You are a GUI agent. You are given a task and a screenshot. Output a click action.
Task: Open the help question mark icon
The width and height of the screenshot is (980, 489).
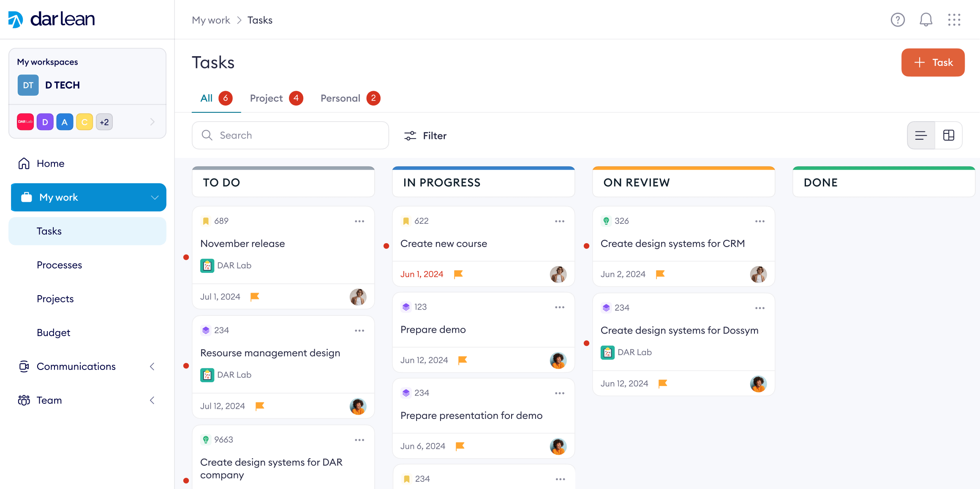coord(898,20)
